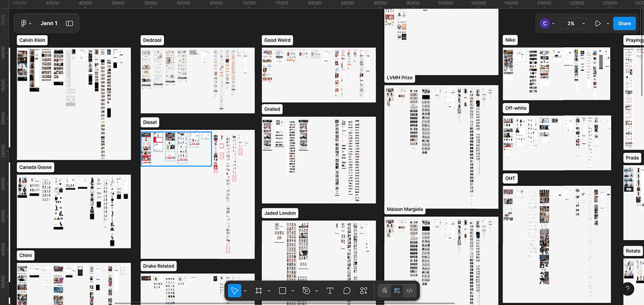Click the Jenn 1 file name

49,23
